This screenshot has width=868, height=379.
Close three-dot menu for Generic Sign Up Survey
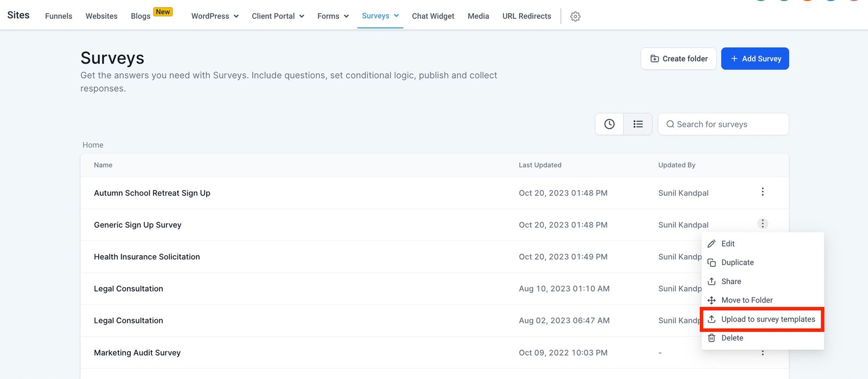pos(762,224)
